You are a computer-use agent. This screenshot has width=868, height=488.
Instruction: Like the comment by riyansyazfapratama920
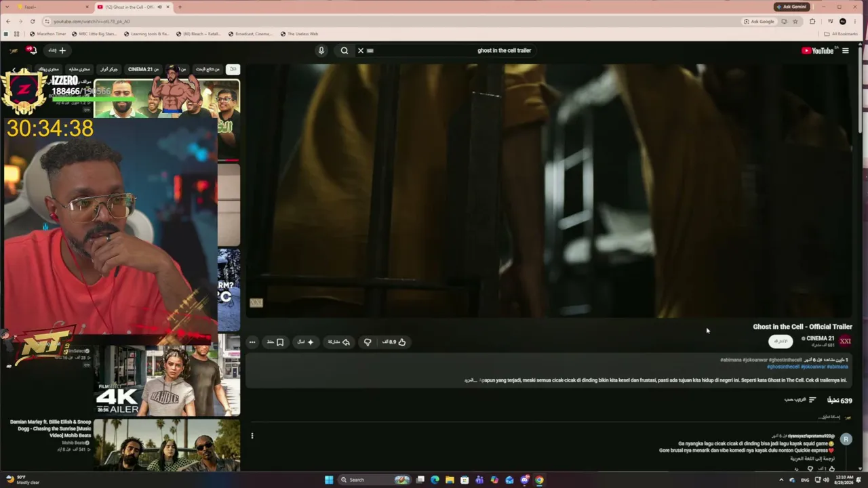(832, 468)
